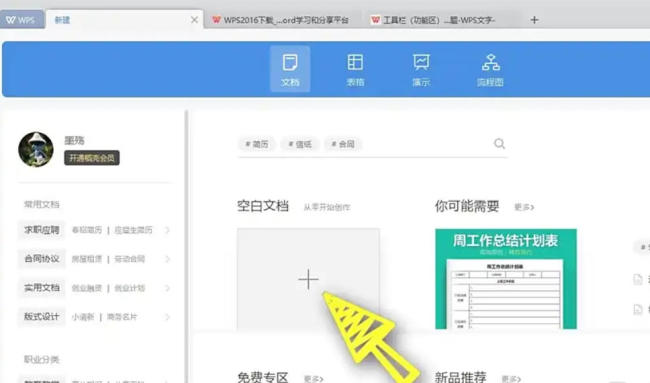Expand the 合同协议 row chevron

click(167, 259)
